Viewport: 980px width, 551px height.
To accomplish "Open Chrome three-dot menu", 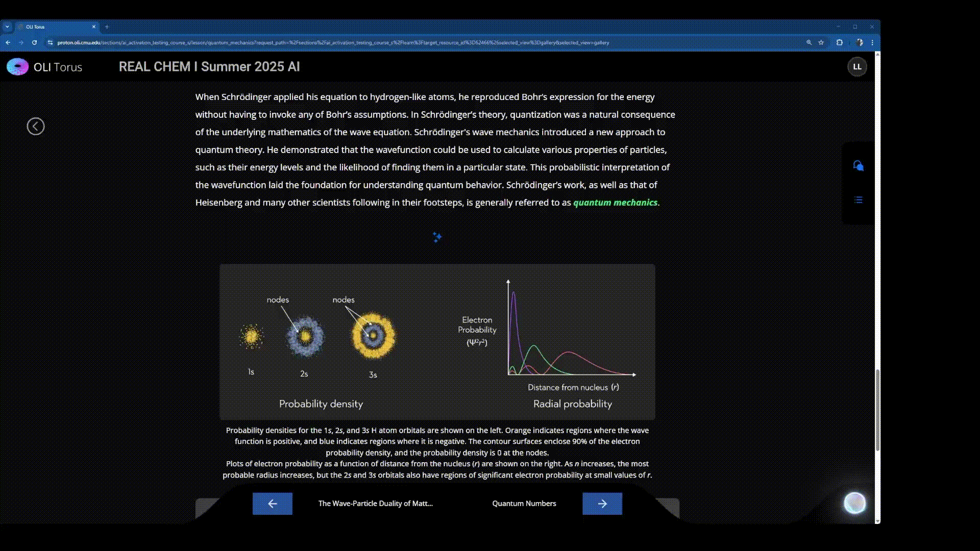I will [x=872, y=42].
